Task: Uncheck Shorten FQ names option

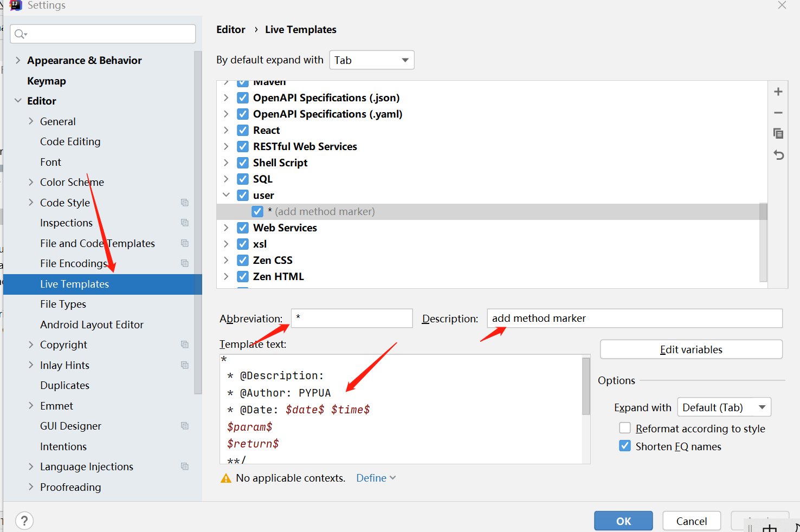Action: [625, 446]
